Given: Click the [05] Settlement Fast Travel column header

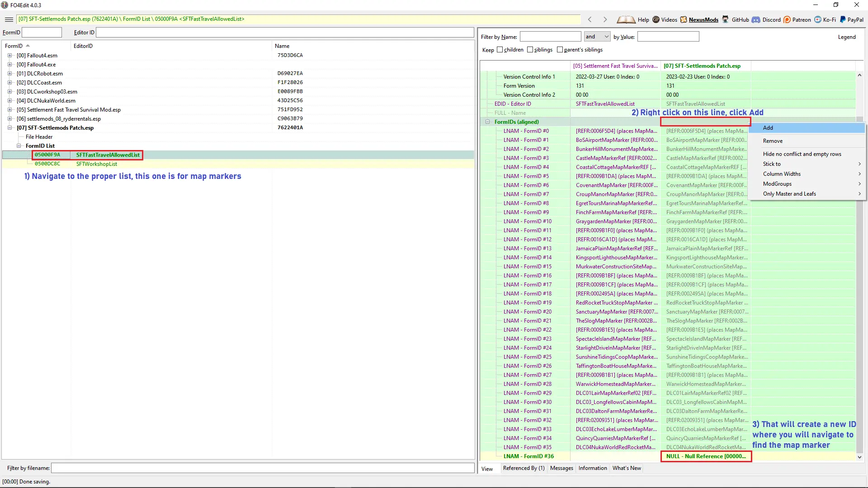Looking at the screenshot, I should pos(615,66).
